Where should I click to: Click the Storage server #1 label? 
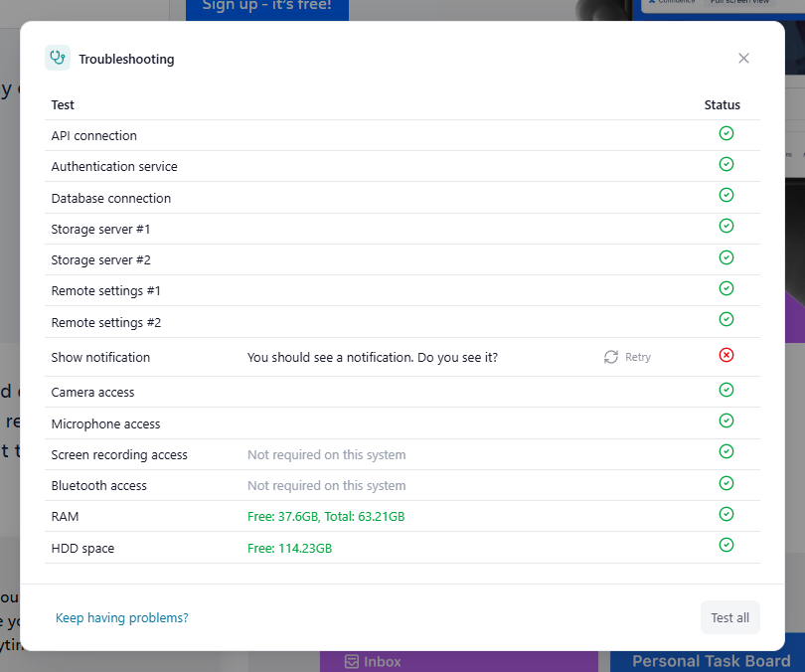(100, 229)
